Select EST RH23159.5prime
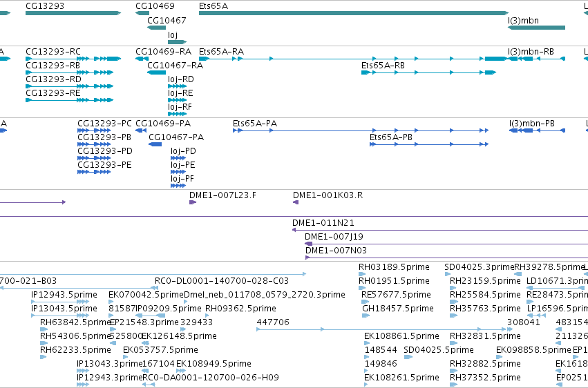The height and width of the screenshot is (388, 588). point(453,288)
